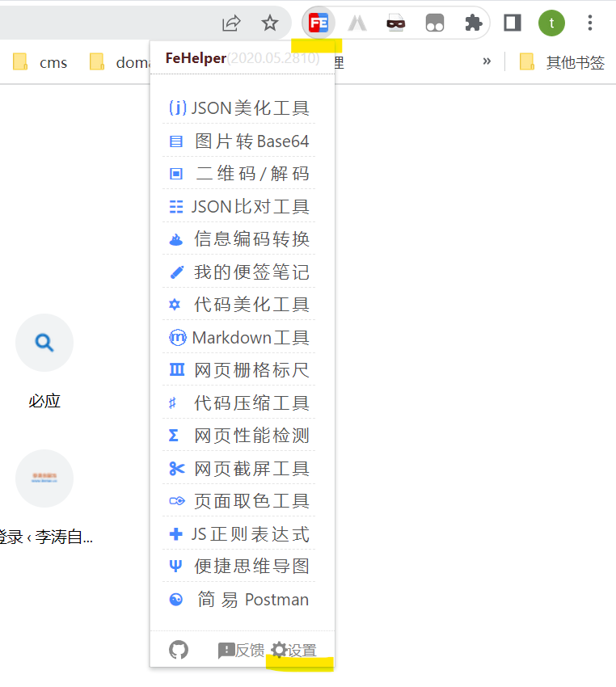Screen dimensions: 616x687
Task: Bookmark this page with the star icon
Action: (x=269, y=23)
